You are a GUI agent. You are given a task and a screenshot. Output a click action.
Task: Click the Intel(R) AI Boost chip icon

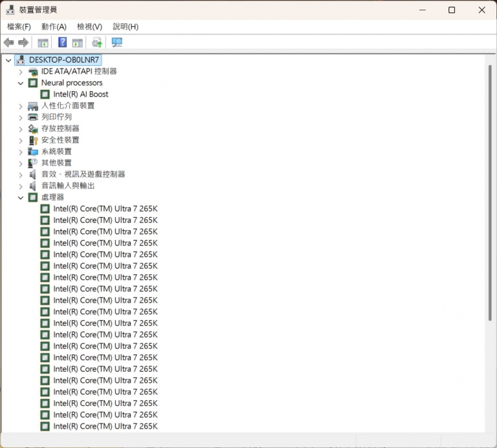click(45, 94)
